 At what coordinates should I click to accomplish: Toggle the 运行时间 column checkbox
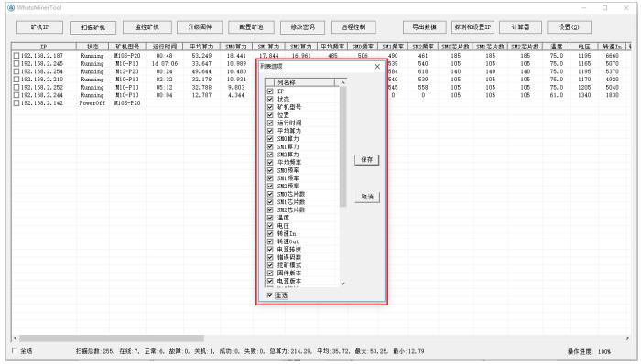pyautogui.click(x=270, y=123)
